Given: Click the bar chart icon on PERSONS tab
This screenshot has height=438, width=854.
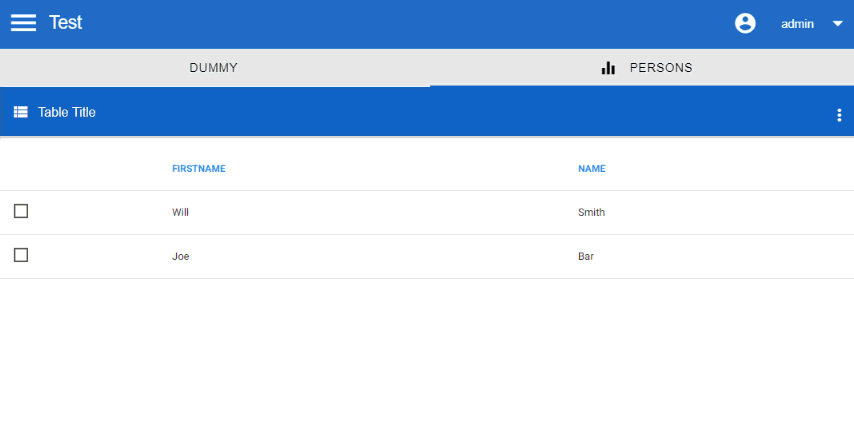Looking at the screenshot, I should (x=608, y=68).
